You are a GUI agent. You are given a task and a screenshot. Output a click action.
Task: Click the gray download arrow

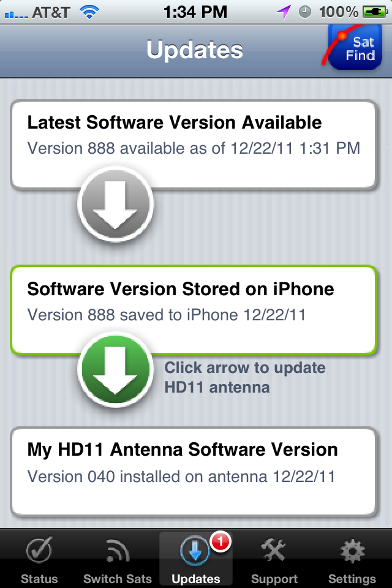[x=116, y=205]
